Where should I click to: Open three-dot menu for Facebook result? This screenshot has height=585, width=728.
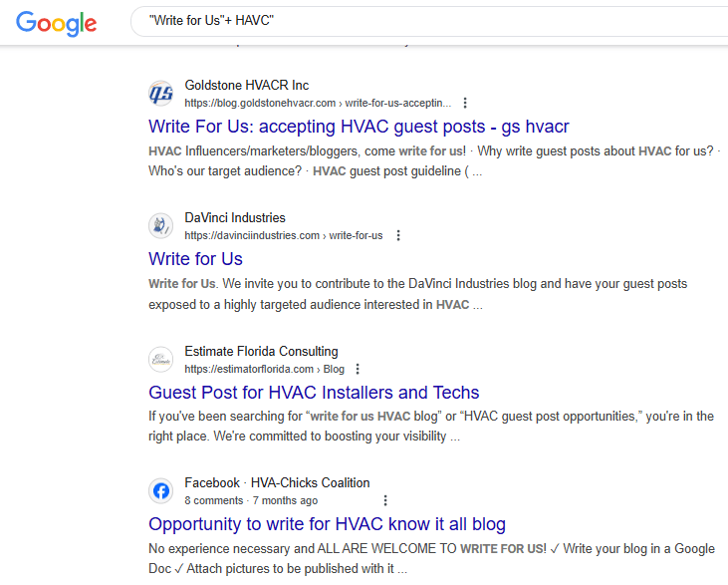click(385, 500)
